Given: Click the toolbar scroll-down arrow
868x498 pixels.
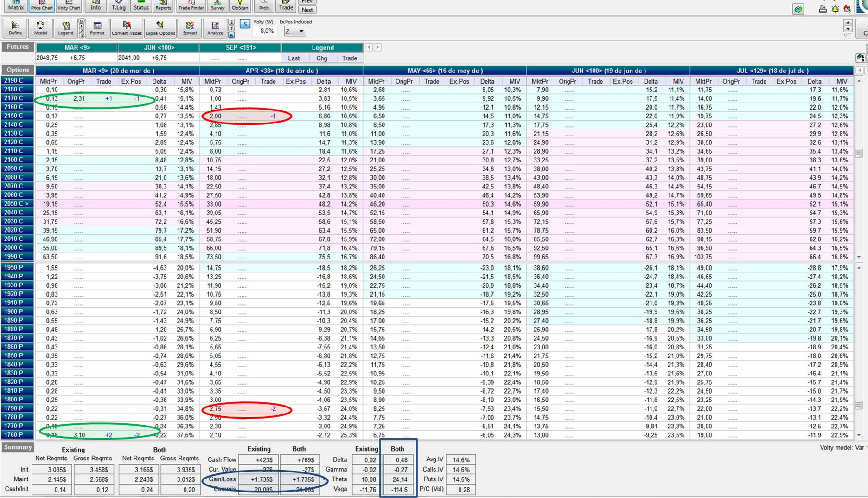Looking at the screenshot, I should [848, 29].
